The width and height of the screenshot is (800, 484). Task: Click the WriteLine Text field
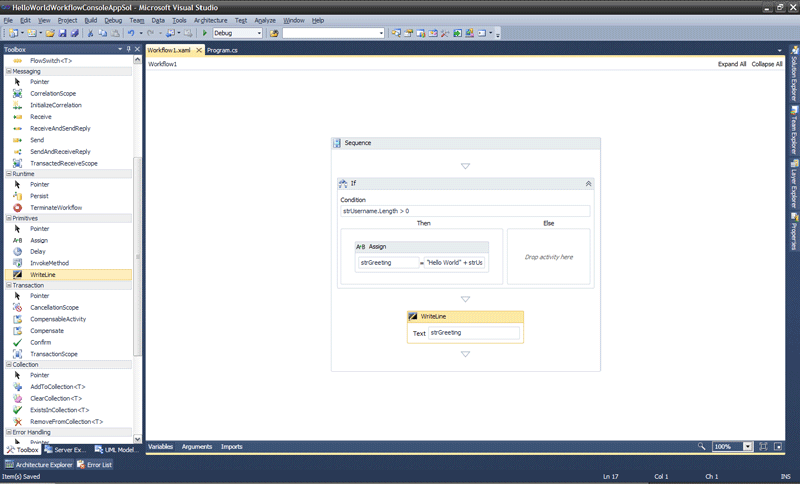coord(474,333)
